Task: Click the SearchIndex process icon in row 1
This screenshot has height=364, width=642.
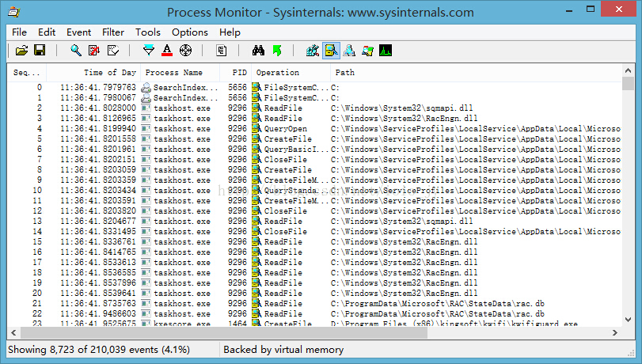Action: pyautogui.click(x=146, y=98)
